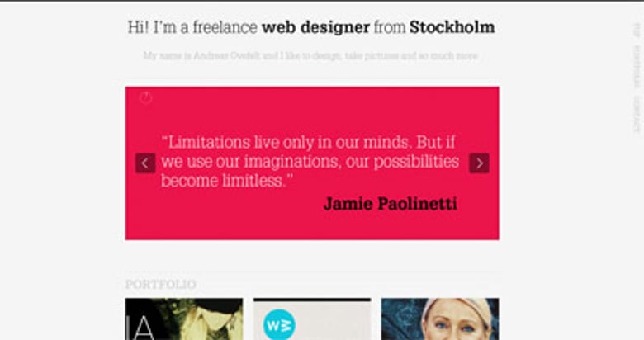The height and width of the screenshot is (340, 644).
Task: Open the middle portfolio thumbnail
Action: click(312, 319)
